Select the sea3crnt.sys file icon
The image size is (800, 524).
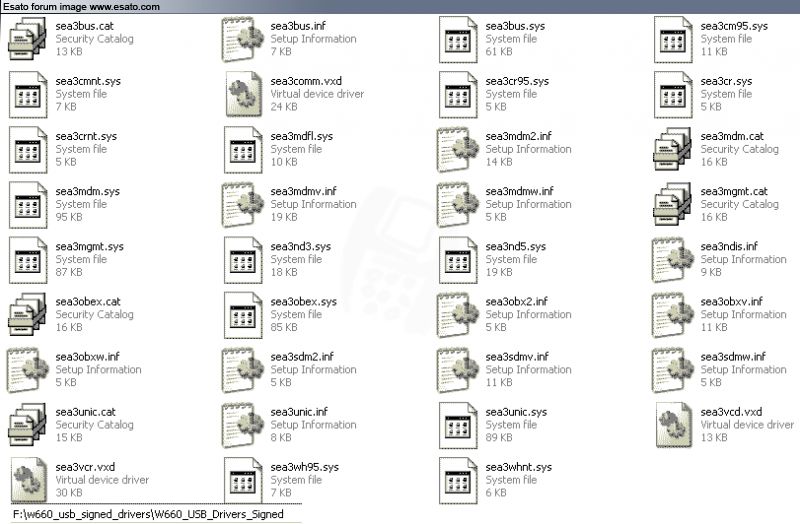pos(28,150)
